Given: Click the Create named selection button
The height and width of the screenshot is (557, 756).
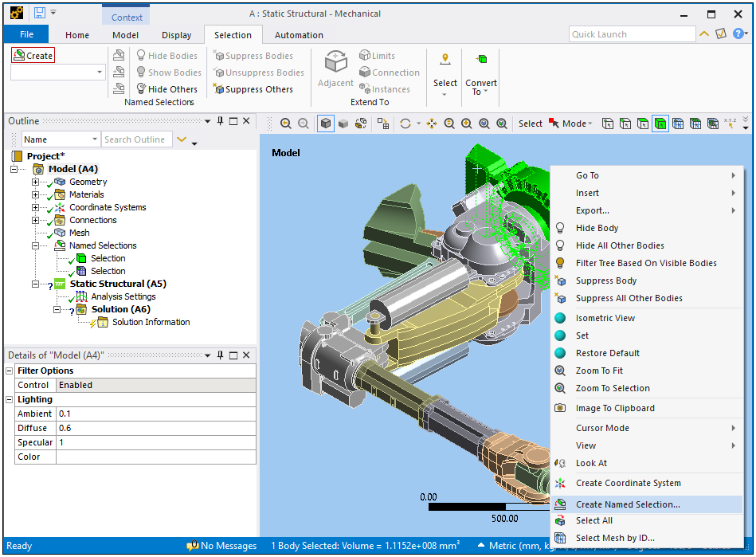Looking at the screenshot, I should tap(33, 56).
